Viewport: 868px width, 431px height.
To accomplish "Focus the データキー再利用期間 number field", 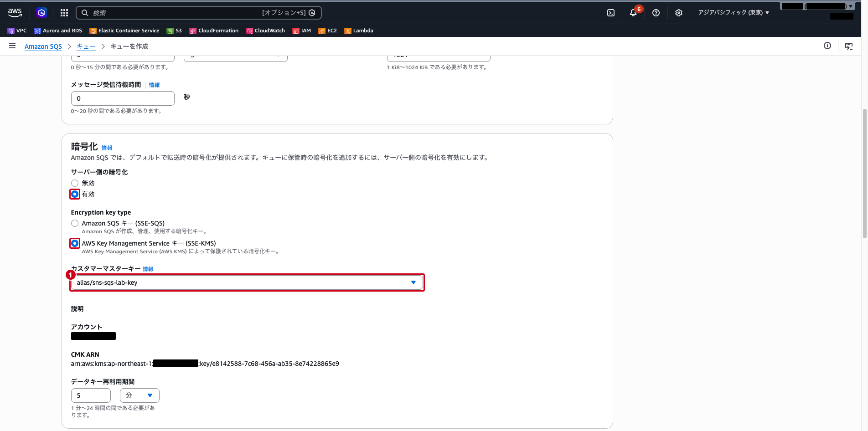I will tap(91, 395).
